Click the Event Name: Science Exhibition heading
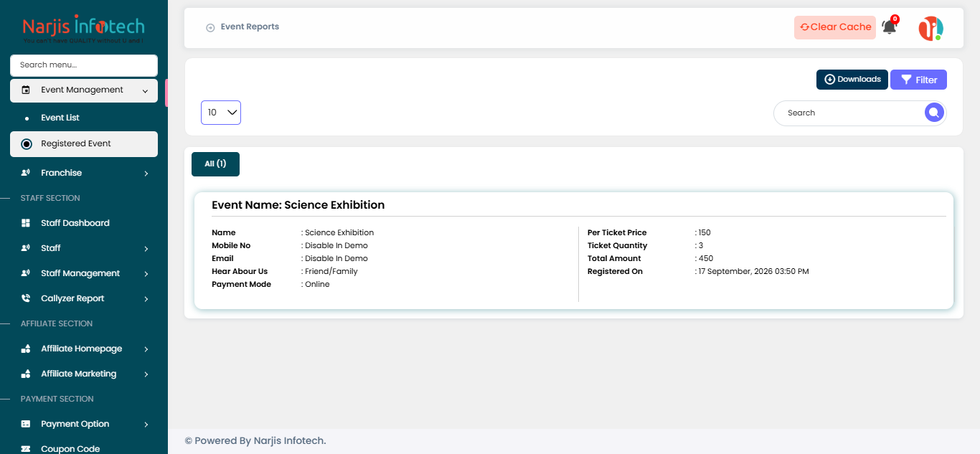Screen dimensions: 980x454 tap(298, 205)
